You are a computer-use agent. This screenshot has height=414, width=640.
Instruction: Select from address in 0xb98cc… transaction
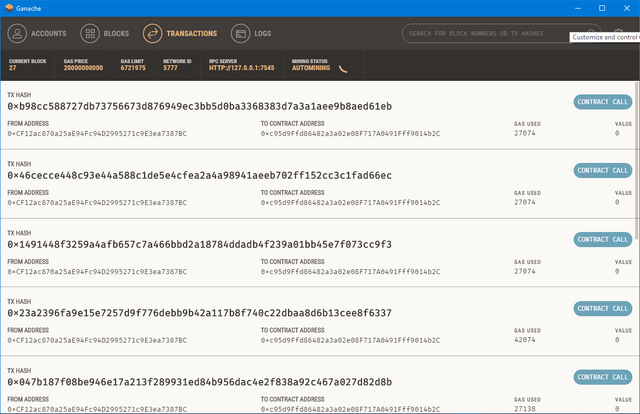tap(97, 134)
